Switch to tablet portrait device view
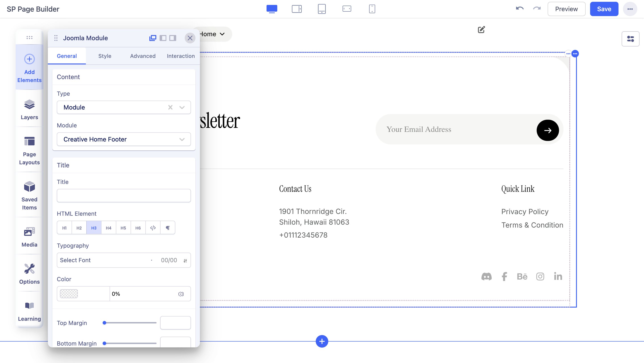644x363 pixels. pos(322,9)
